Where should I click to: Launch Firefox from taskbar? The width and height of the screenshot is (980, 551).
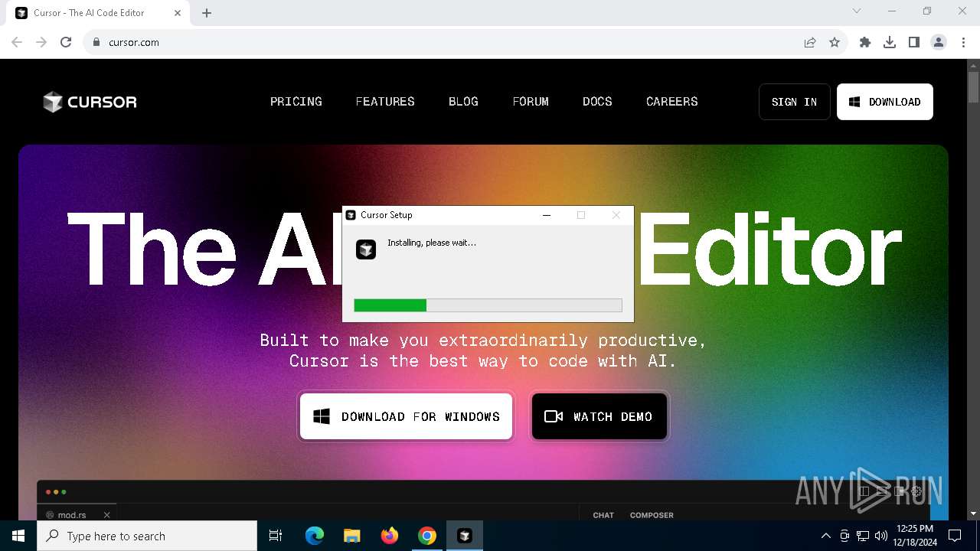click(390, 536)
